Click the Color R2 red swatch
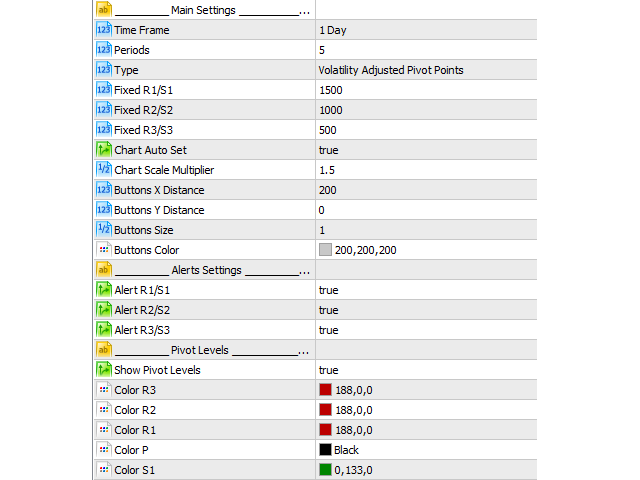 tap(325, 410)
